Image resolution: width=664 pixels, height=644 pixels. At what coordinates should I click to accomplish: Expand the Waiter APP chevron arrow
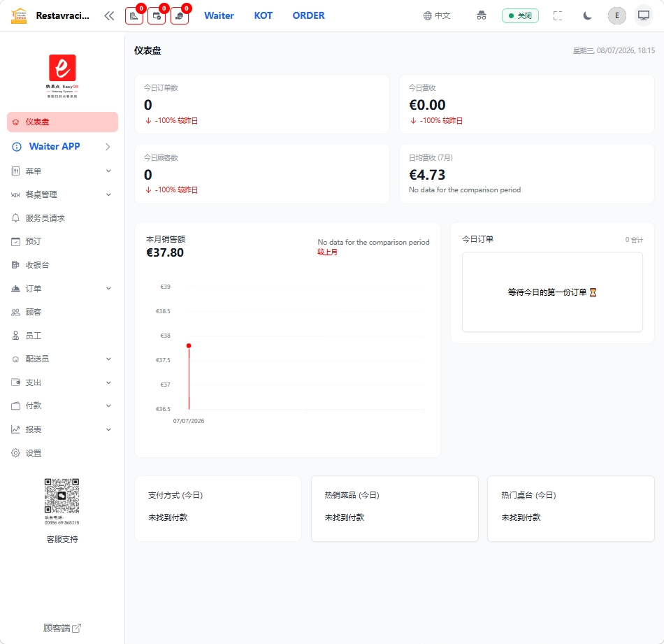pyautogui.click(x=108, y=147)
